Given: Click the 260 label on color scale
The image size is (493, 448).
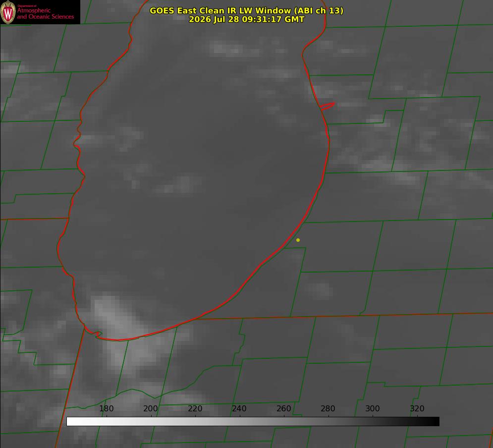Looking at the screenshot, I should [x=283, y=408].
